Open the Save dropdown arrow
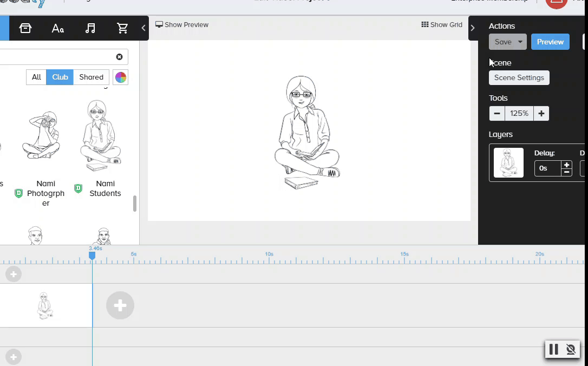The height and width of the screenshot is (366, 588). tap(520, 42)
